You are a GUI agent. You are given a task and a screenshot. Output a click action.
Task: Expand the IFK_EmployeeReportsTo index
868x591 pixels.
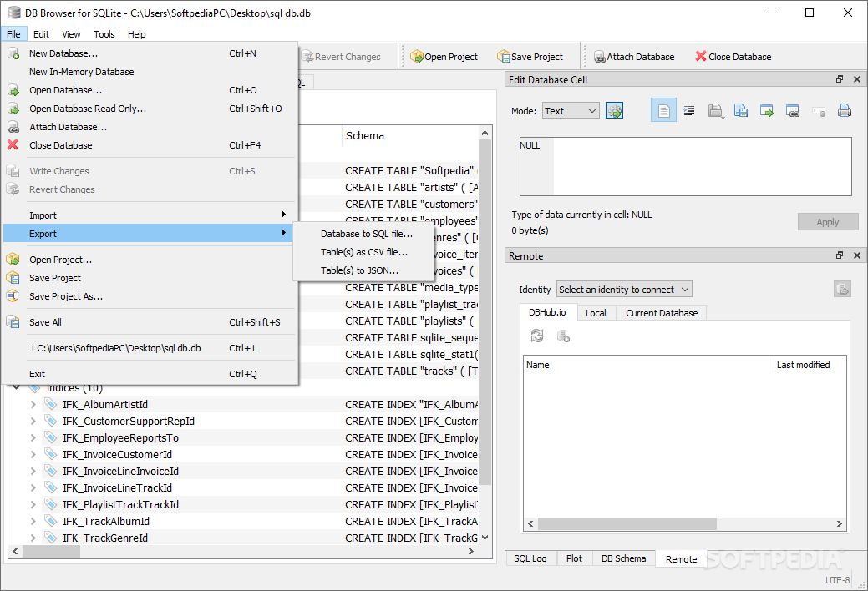tap(33, 437)
